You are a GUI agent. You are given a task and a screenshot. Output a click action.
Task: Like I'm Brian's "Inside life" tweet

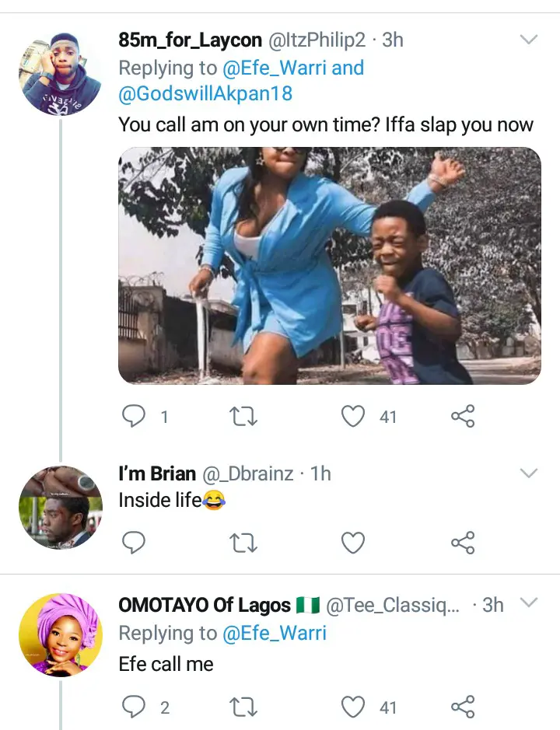pos(354,542)
